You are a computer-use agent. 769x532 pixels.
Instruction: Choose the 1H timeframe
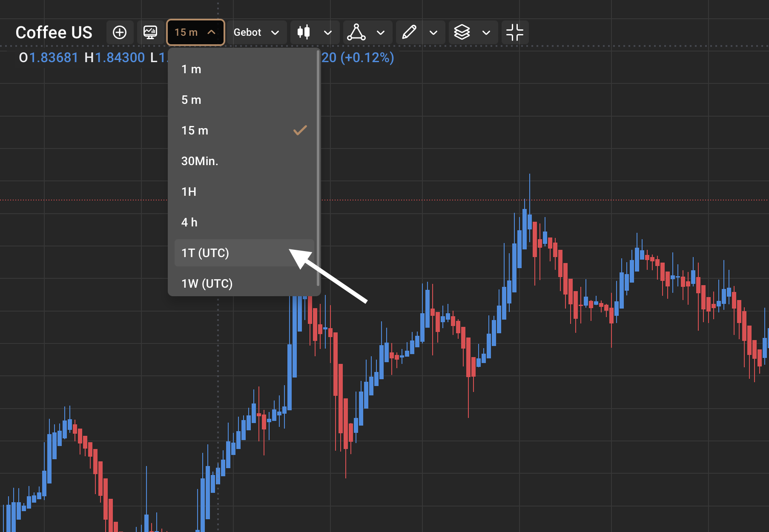pos(244,192)
